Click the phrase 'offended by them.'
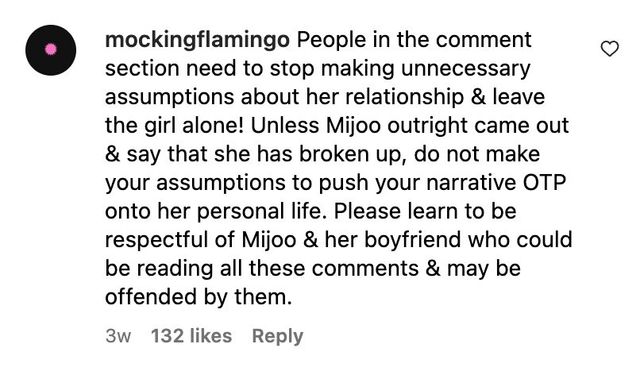640x372 pixels. [x=199, y=297]
